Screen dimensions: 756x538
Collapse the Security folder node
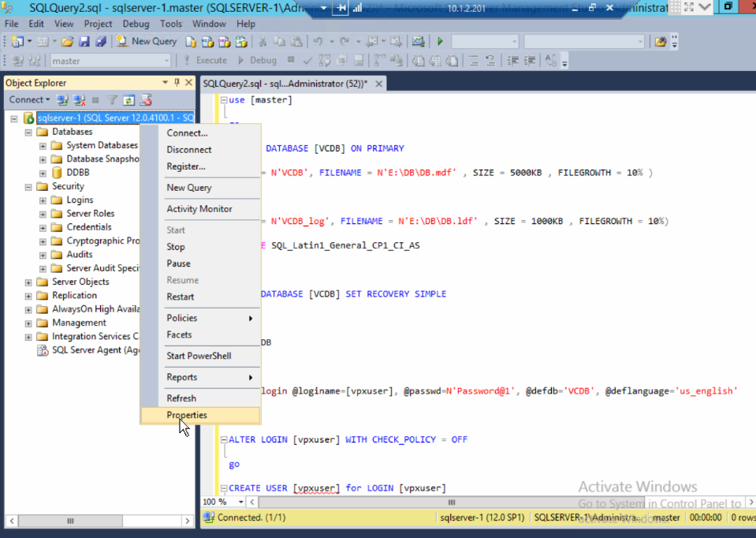pyautogui.click(x=28, y=187)
